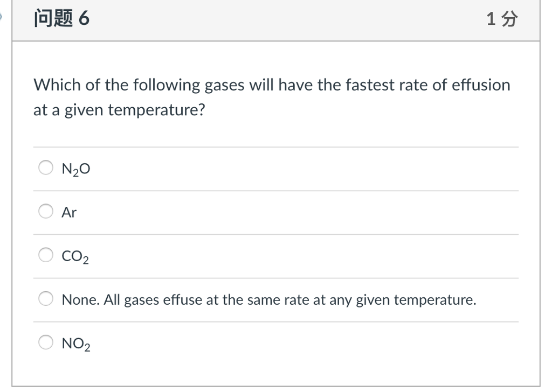Click the N₂O label text
Viewport: 552px width, 392px height.
click(75, 168)
